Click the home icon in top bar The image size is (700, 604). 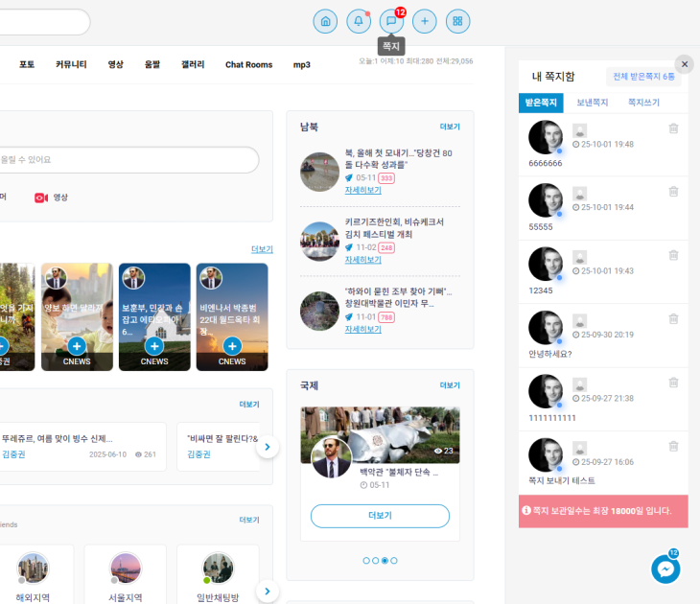click(325, 21)
